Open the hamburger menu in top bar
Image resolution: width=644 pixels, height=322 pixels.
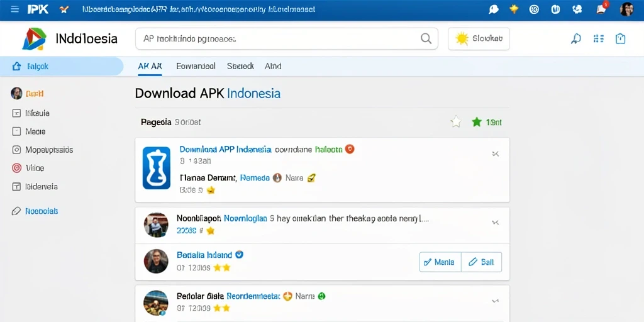pyautogui.click(x=15, y=9)
